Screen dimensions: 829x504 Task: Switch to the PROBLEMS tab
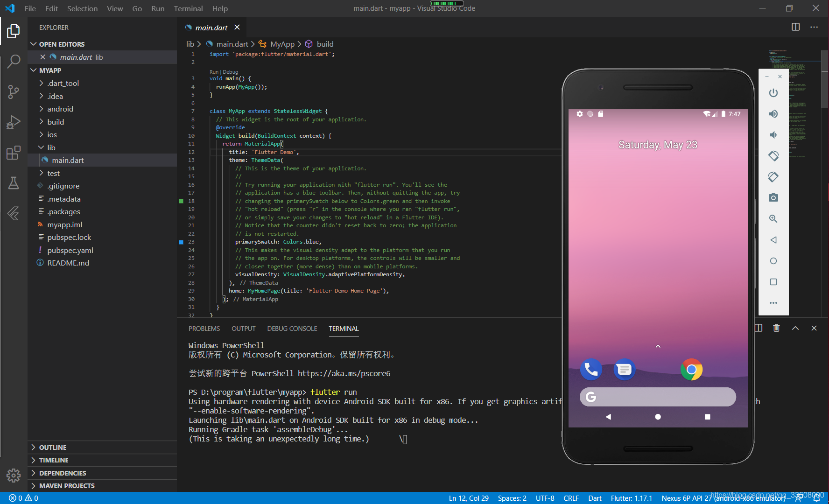click(x=204, y=329)
